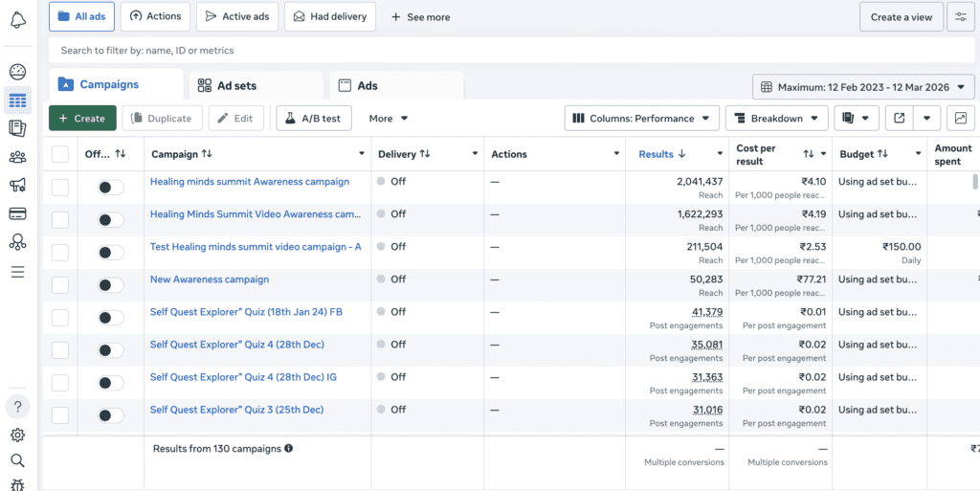Open the charts icon in toolbar
This screenshot has width=980, height=491.
point(960,119)
